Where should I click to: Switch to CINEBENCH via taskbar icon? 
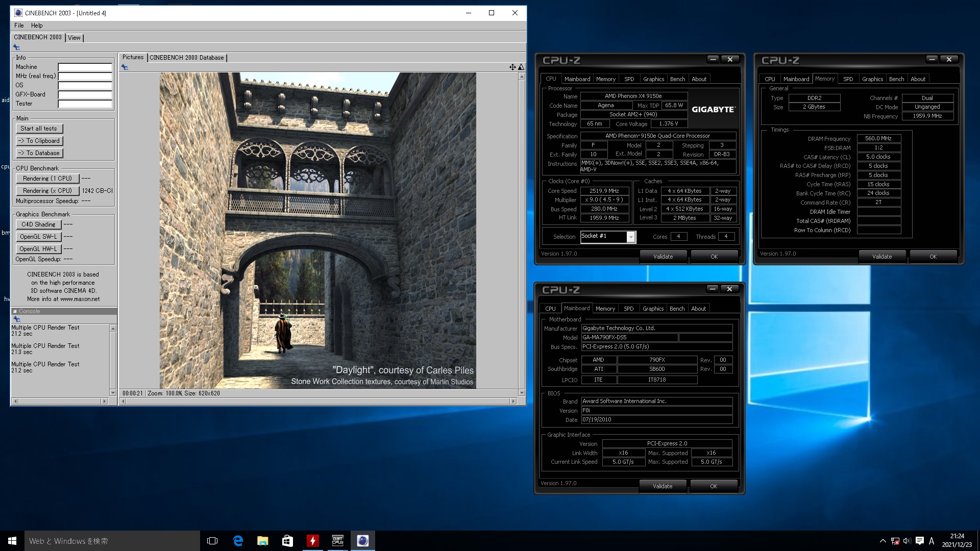(x=363, y=541)
